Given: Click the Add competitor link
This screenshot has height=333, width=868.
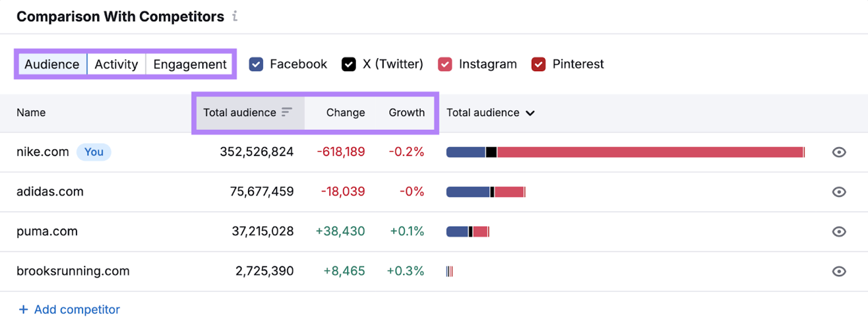Looking at the screenshot, I should click(76, 310).
